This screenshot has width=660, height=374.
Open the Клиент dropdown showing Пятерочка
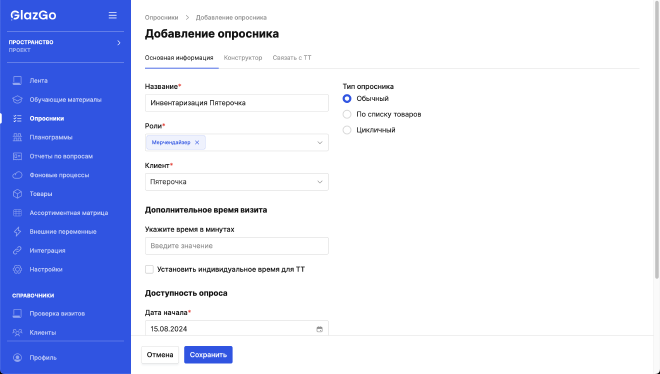click(237, 182)
